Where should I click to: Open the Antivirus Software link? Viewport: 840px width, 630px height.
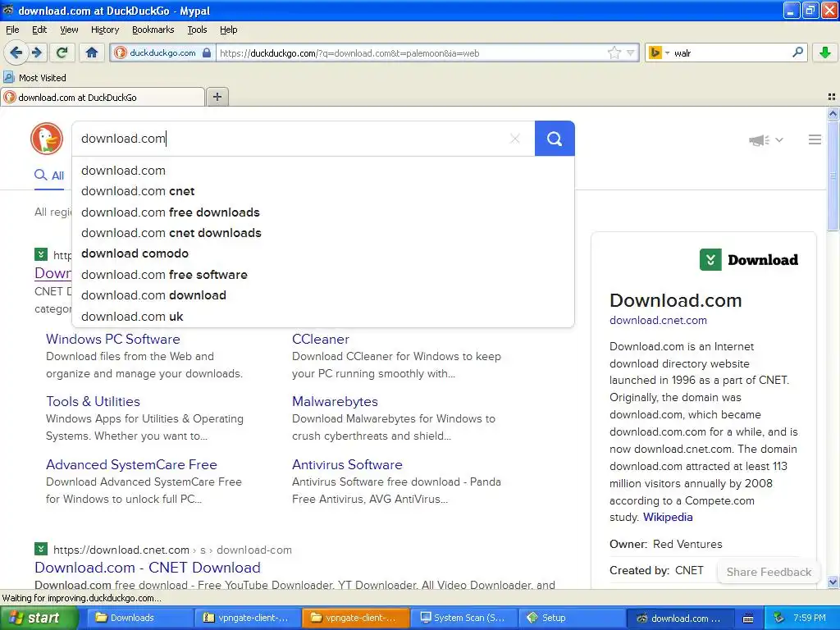click(x=347, y=464)
